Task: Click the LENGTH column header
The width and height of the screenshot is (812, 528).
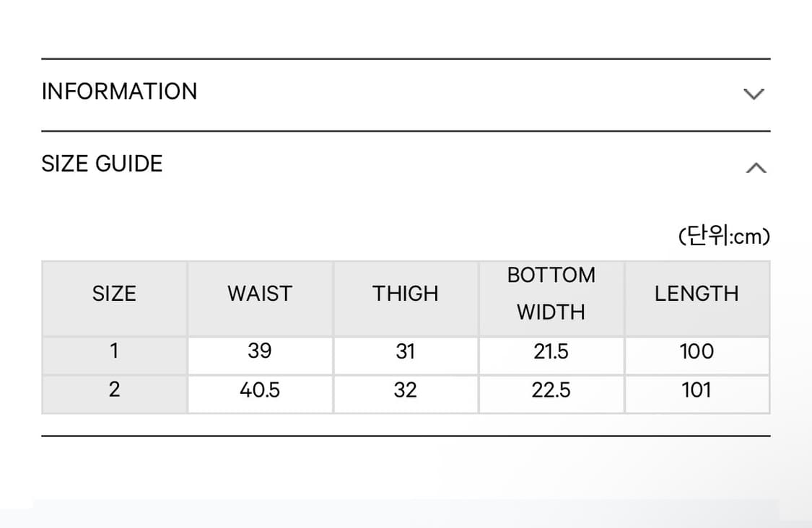Action: [x=697, y=294]
